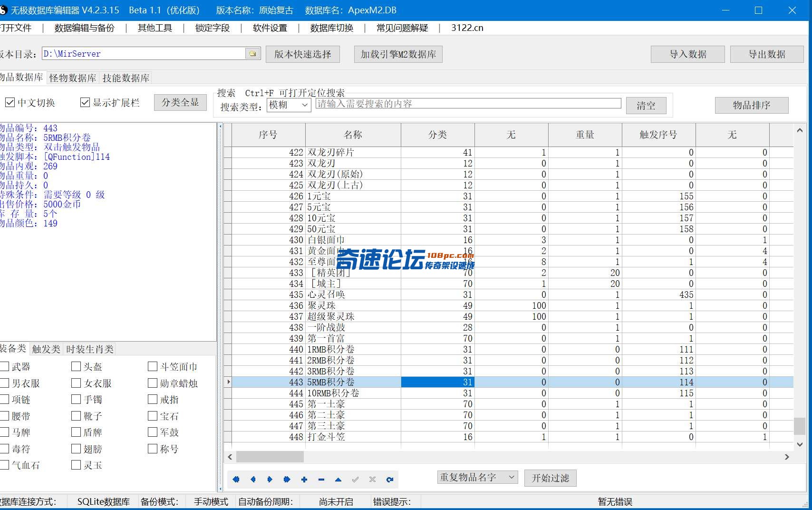Click the left arrow of horizontal scrollbar
812x510 pixels.
point(230,457)
